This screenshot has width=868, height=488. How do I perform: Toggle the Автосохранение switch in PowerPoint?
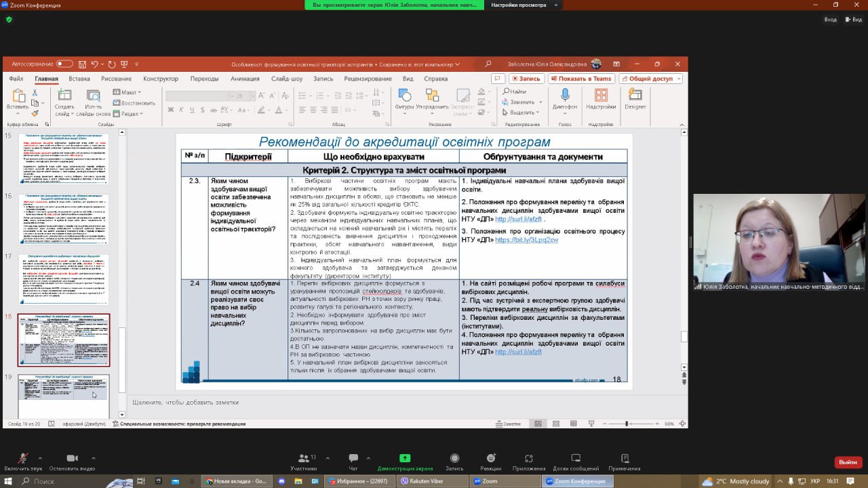[x=64, y=64]
